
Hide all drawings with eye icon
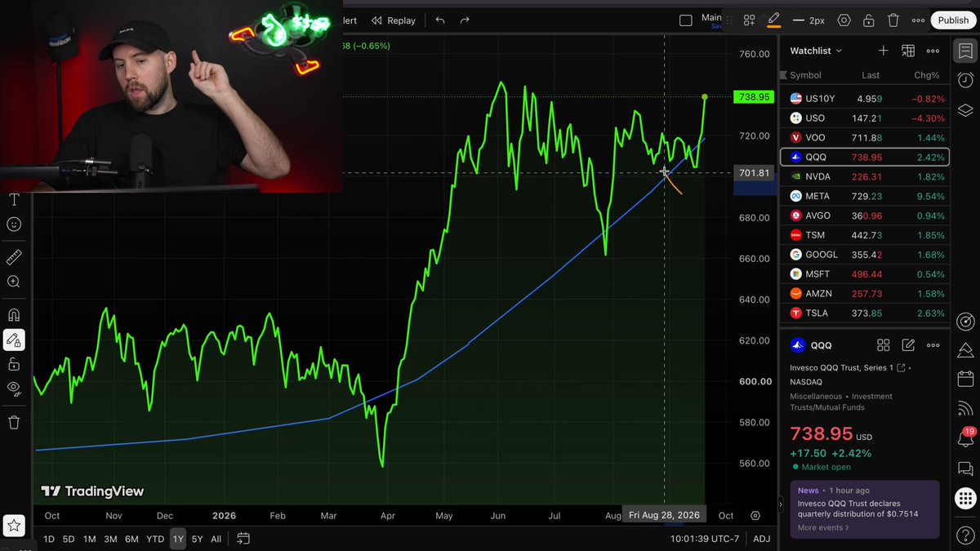tap(14, 389)
